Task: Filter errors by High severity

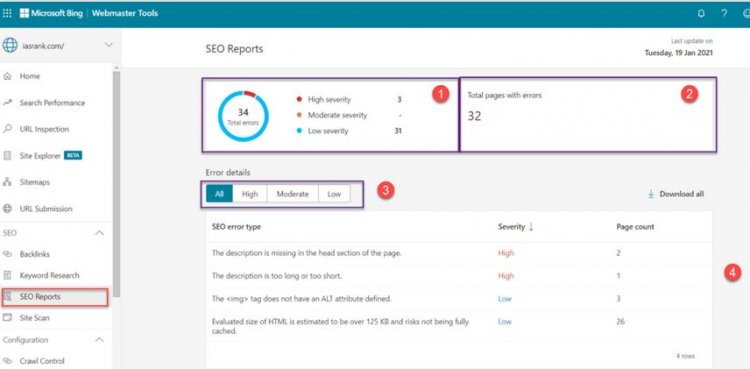Action: pos(250,194)
